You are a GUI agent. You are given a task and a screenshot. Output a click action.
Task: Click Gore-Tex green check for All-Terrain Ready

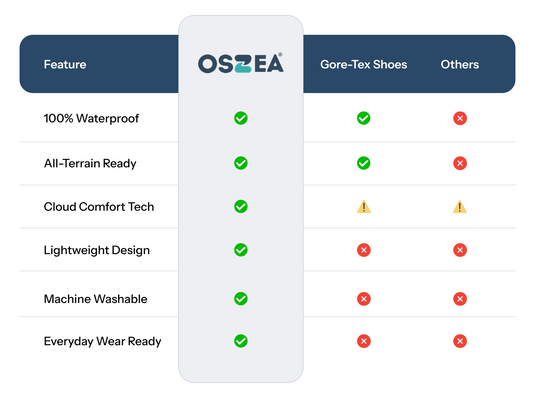point(364,163)
